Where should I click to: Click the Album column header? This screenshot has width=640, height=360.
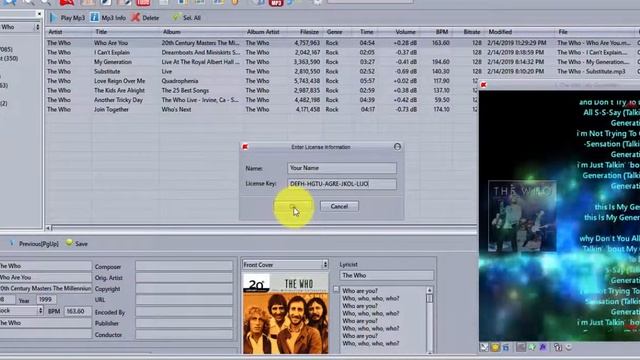(x=202, y=32)
